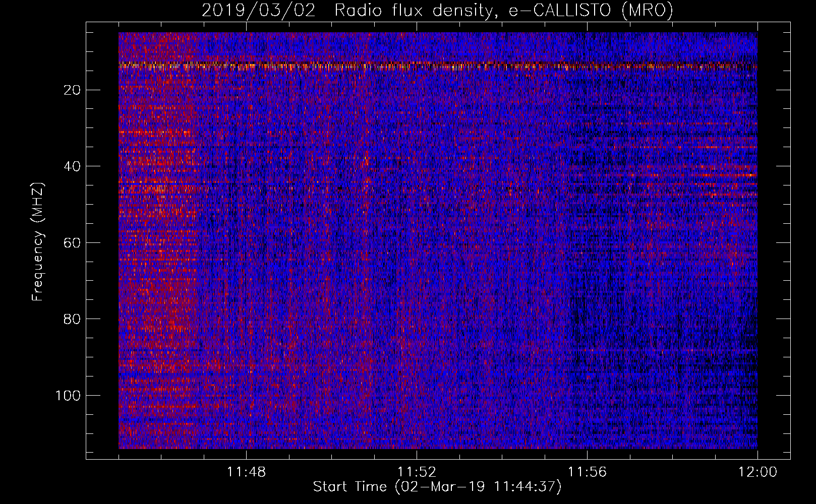
Task: Click the 'Frequency (MHZ)' axis label
Action: tap(38, 242)
